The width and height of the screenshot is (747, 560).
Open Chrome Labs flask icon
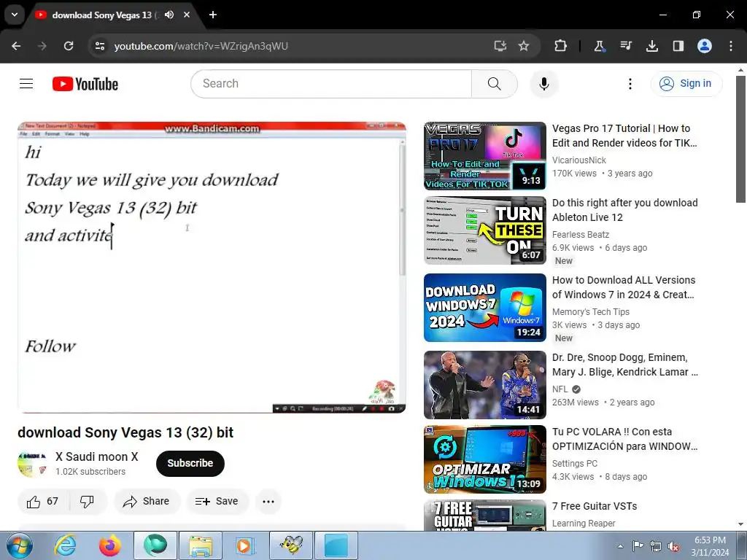coord(599,46)
